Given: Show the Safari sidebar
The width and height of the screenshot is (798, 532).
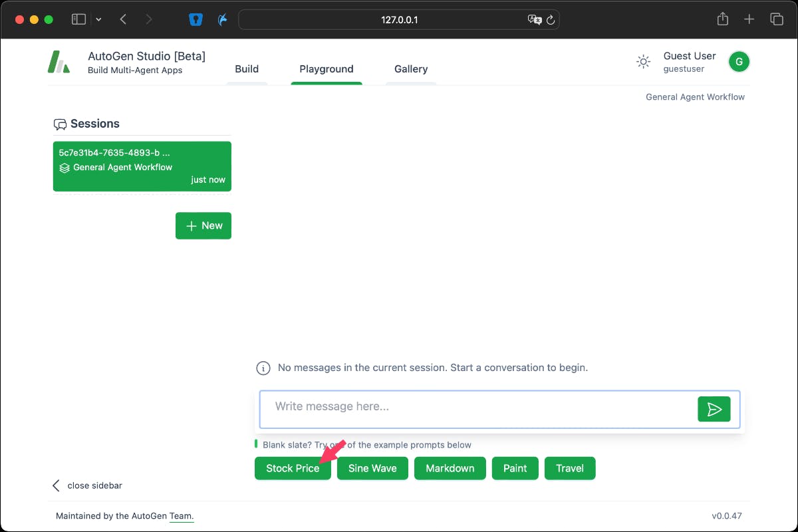Looking at the screenshot, I should coord(78,19).
